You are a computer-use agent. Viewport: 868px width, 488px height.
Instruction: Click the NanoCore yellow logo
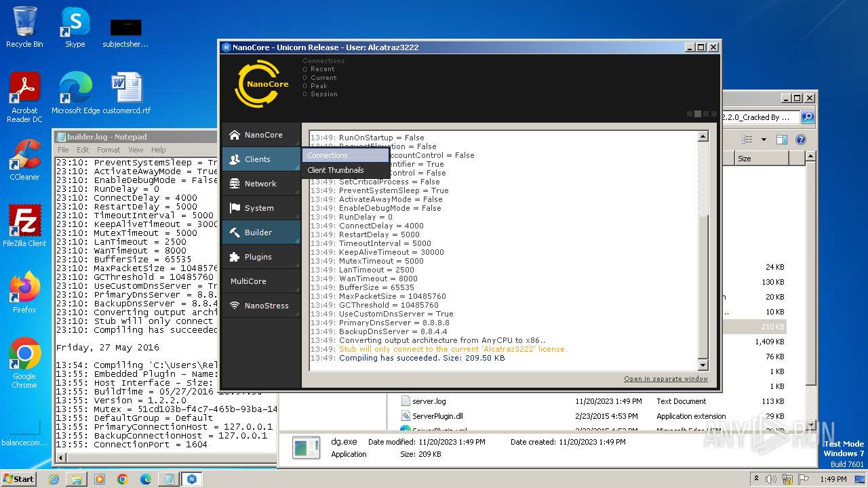[262, 84]
